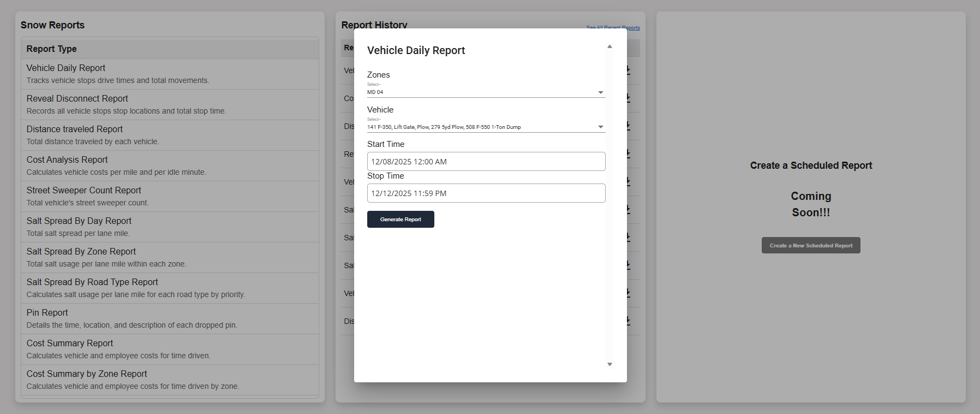
Task: Select Street Sweeper Count Report
Action: click(x=83, y=191)
